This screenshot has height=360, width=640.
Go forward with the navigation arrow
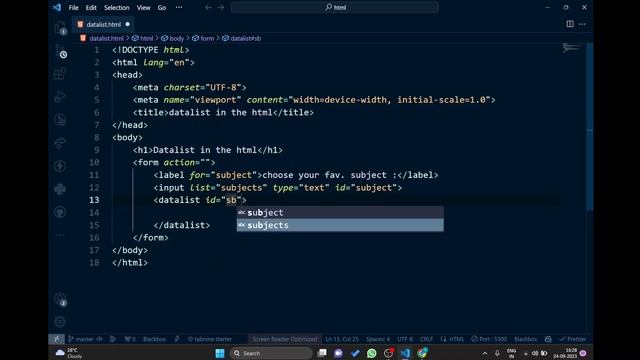(221, 7)
